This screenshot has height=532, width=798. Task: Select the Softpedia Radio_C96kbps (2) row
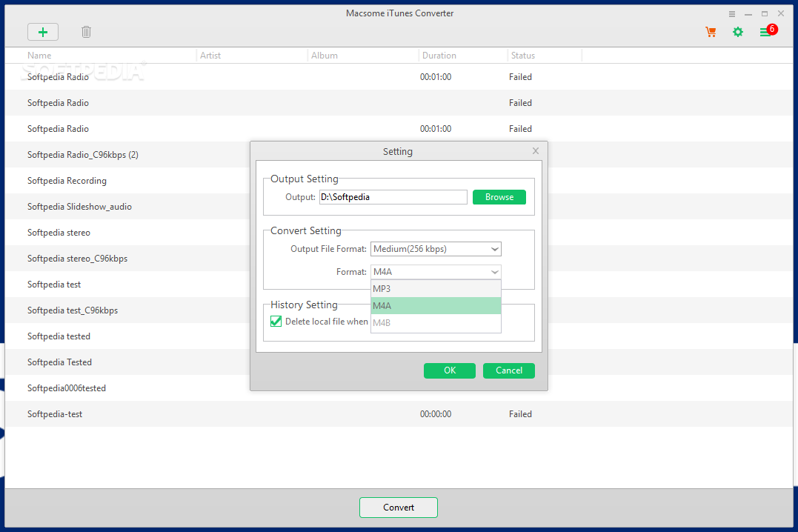click(127, 155)
